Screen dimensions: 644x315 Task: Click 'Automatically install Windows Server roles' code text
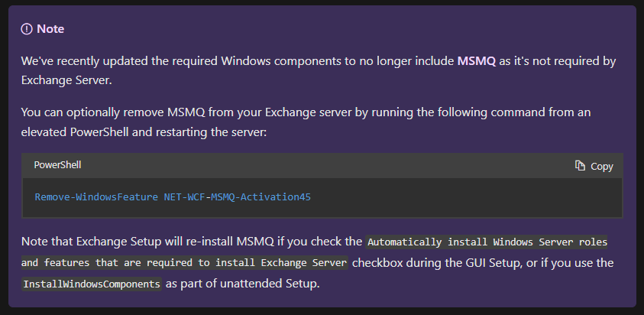[x=487, y=242]
